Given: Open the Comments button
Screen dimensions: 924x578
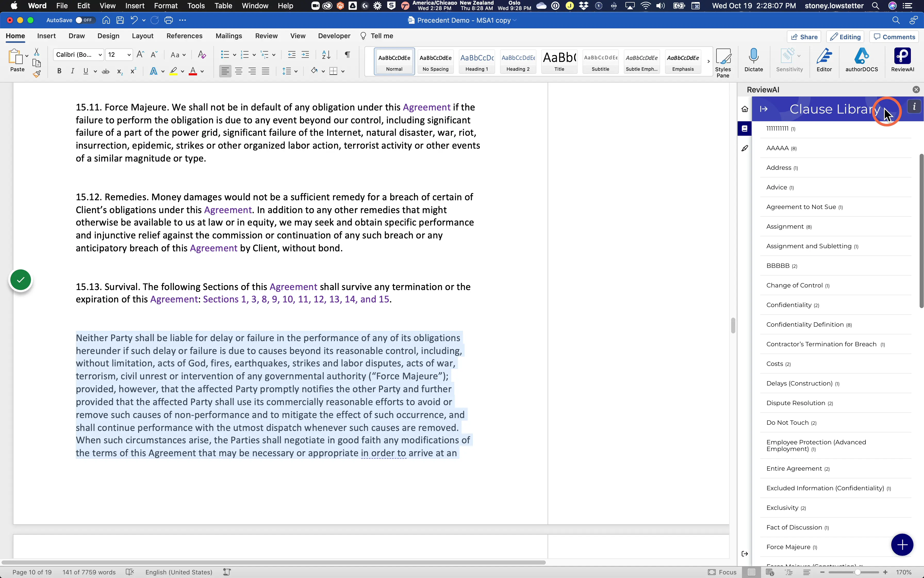Looking at the screenshot, I should pyautogui.click(x=895, y=37).
